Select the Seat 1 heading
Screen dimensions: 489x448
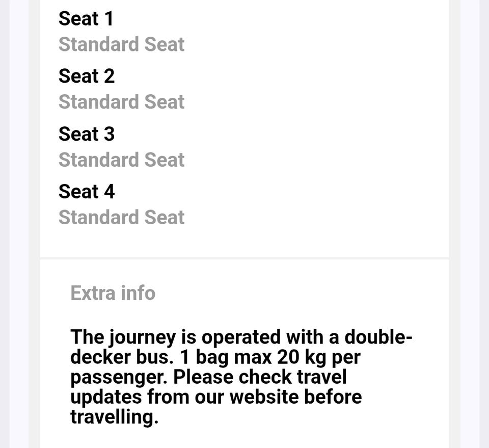tap(86, 19)
